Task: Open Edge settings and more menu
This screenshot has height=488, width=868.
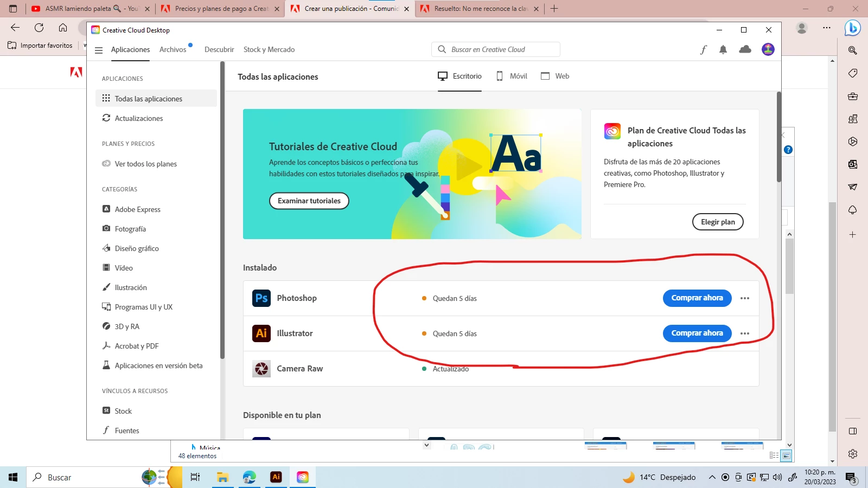Action: point(827,28)
